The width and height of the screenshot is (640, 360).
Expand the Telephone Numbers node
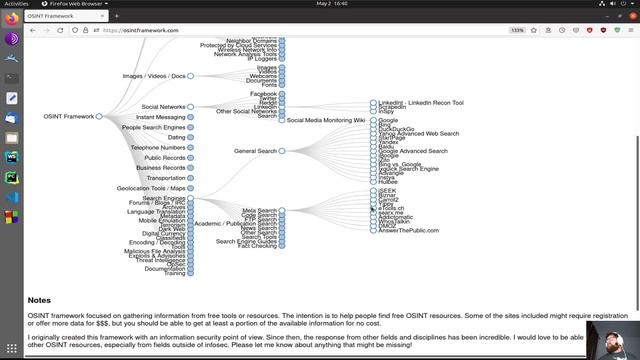(x=190, y=147)
